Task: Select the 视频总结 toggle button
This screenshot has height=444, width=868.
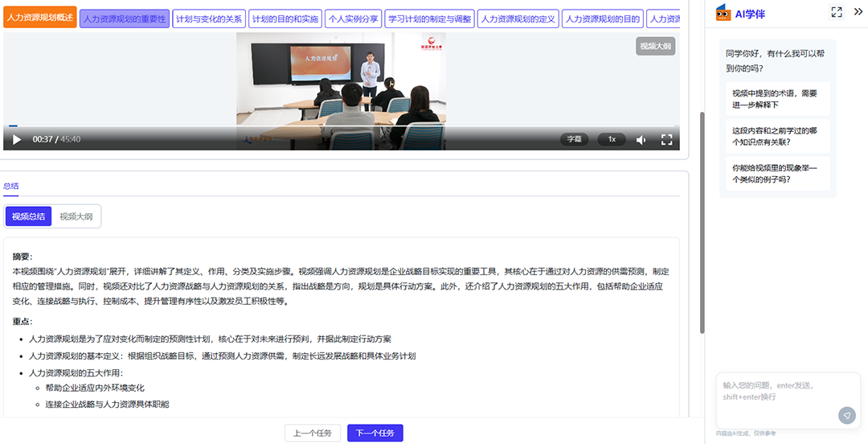Action: tap(28, 216)
